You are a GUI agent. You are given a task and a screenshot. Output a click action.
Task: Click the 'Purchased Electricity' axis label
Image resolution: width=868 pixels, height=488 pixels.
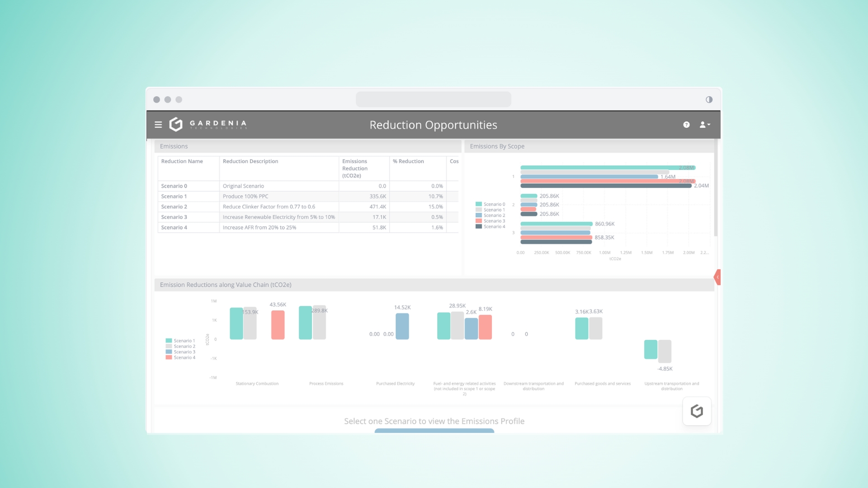395,384
